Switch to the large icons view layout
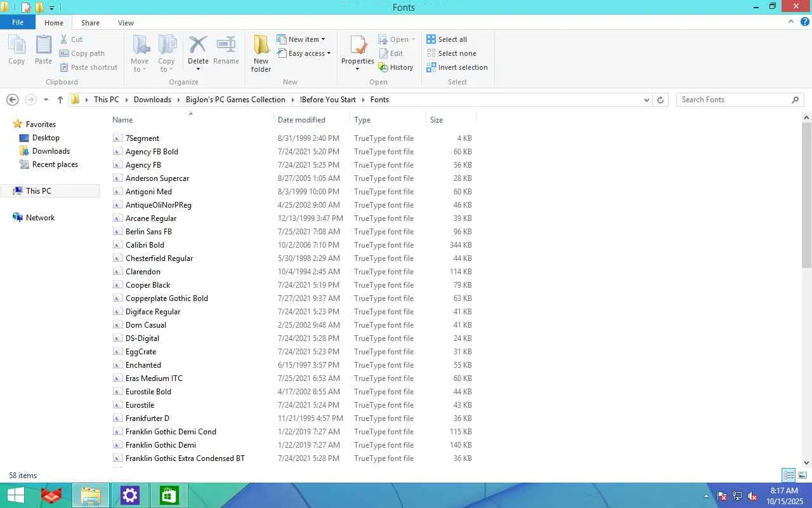812x508 pixels. [802, 475]
